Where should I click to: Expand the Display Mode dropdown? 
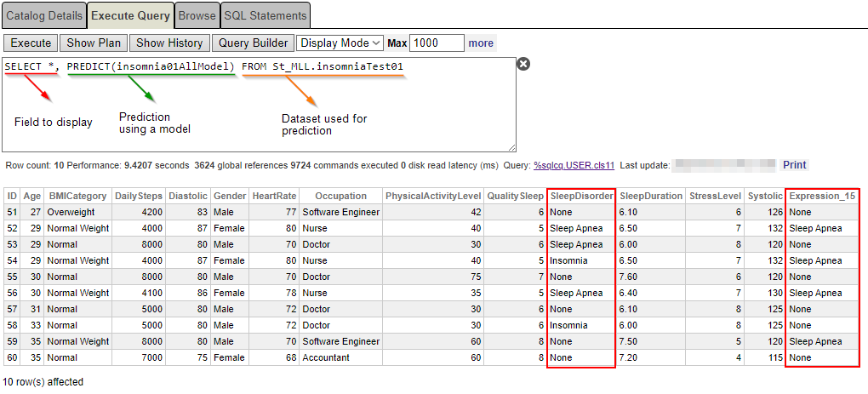tap(340, 43)
